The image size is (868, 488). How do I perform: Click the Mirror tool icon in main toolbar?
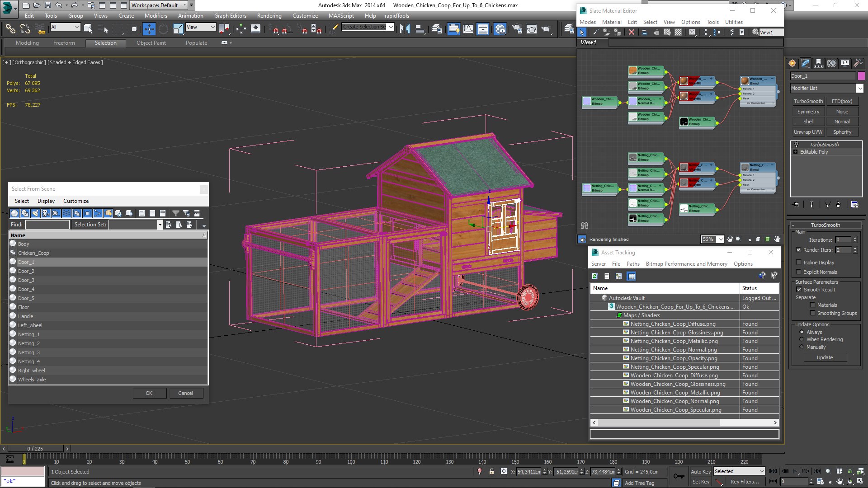[x=405, y=29]
